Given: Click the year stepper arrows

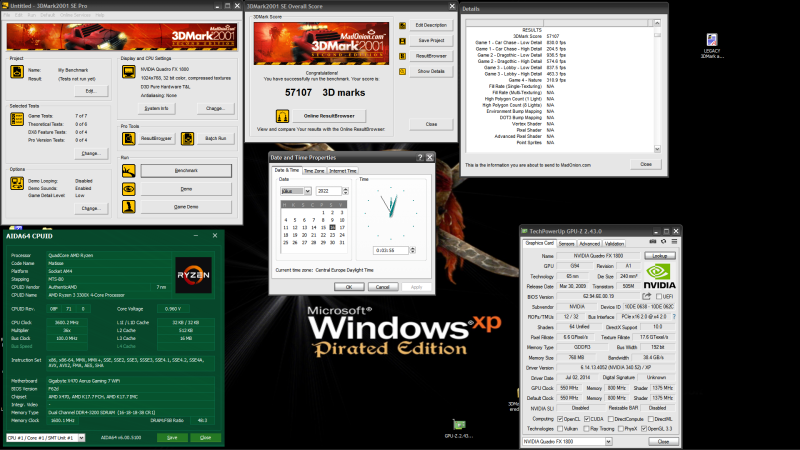Looking at the screenshot, I should point(345,191).
